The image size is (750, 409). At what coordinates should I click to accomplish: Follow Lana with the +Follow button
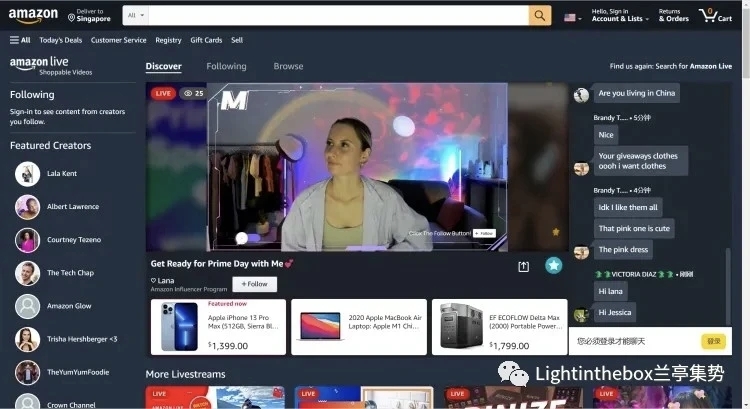pyautogui.click(x=254, y=284)
